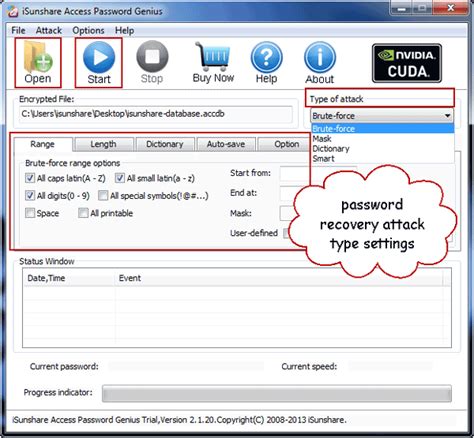The height and width of the screenshot is (438, 474).
Task: Click the application icon in title bar
Action: [x=12, y=11]
